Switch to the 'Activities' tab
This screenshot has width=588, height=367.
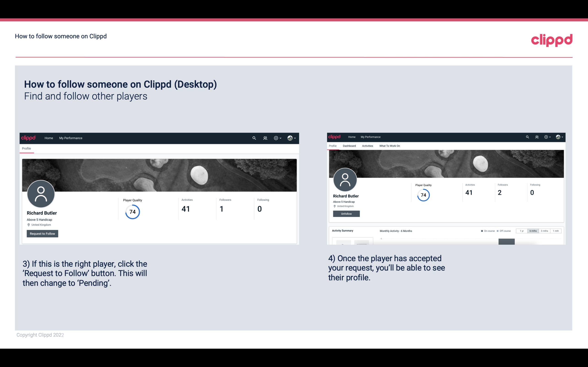(x=367, y=146)
